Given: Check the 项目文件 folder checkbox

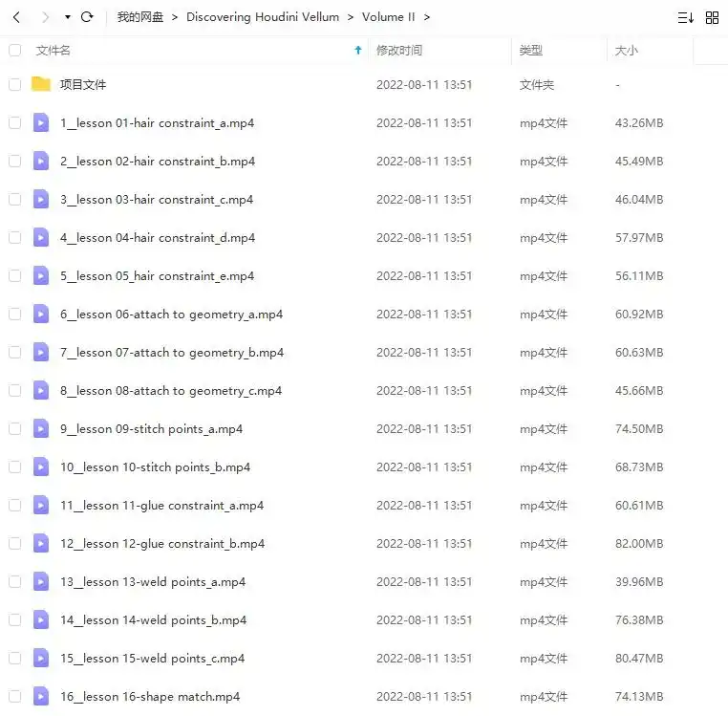Looking at the screenshot, I should (15, 84).
